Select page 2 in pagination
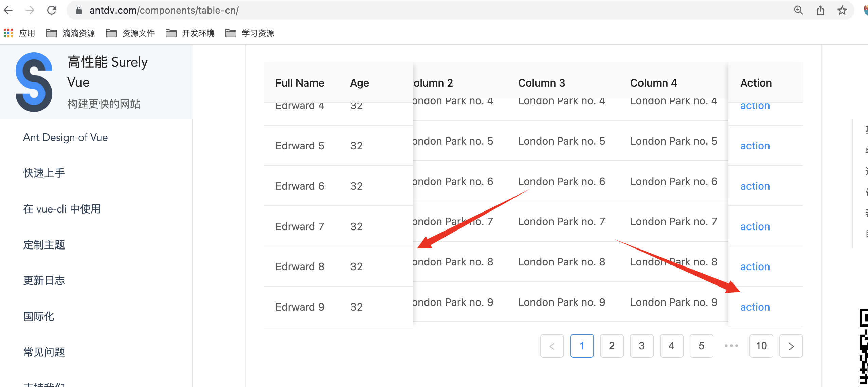This screenshot has width=868, height=387. point(612,346)
